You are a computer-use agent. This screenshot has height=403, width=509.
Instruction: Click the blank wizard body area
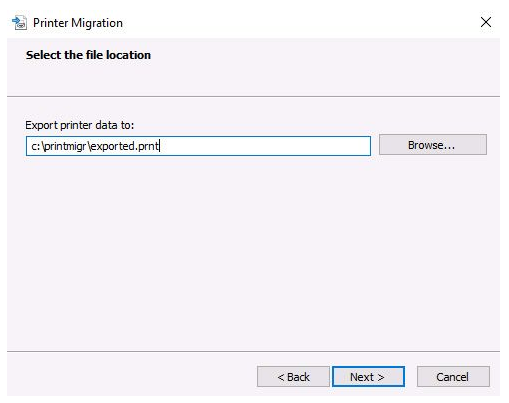[253, 253]
